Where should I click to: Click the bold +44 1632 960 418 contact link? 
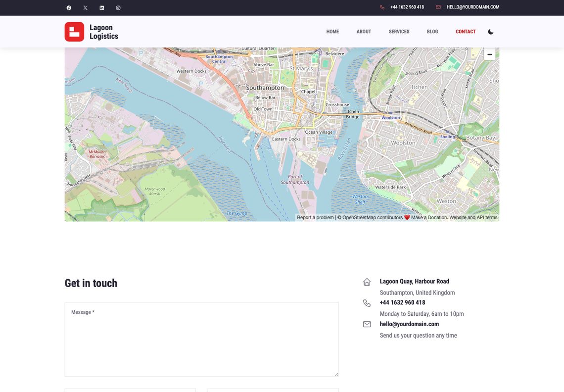pos(402,302)
